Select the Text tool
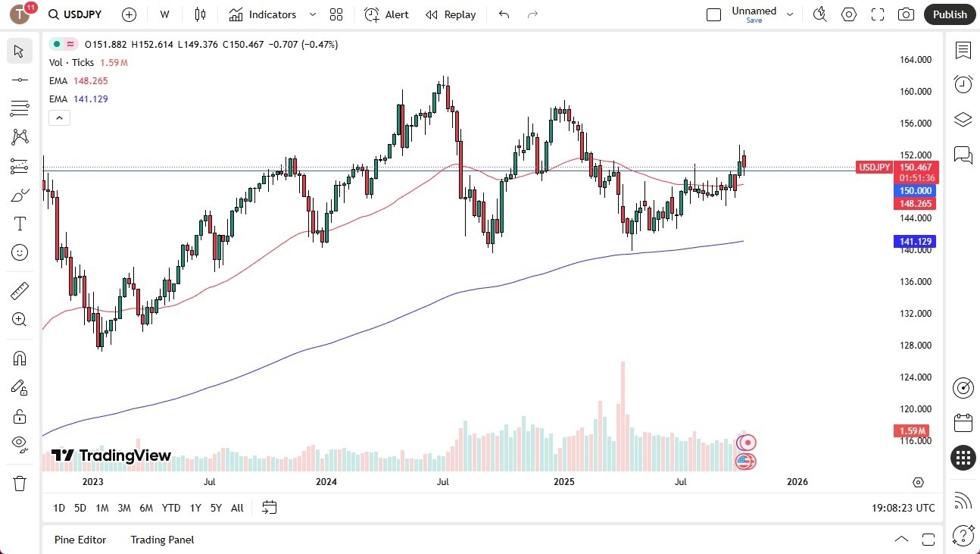This screenshot has height=554, width=980. [20, 223]
